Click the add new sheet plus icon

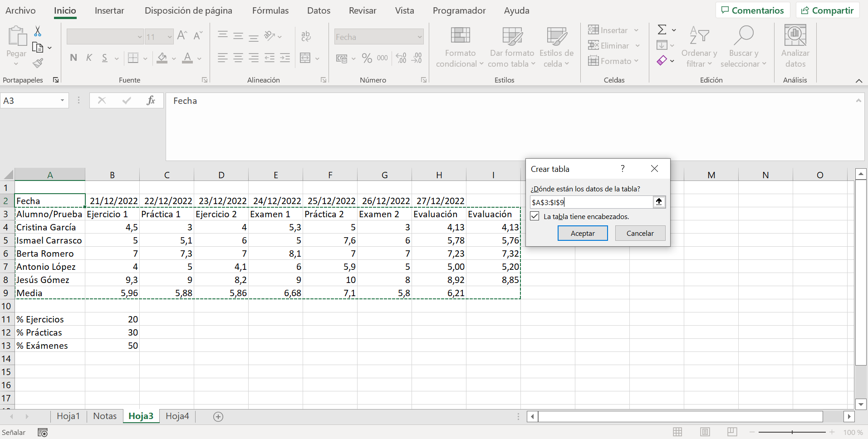(218, 417)
